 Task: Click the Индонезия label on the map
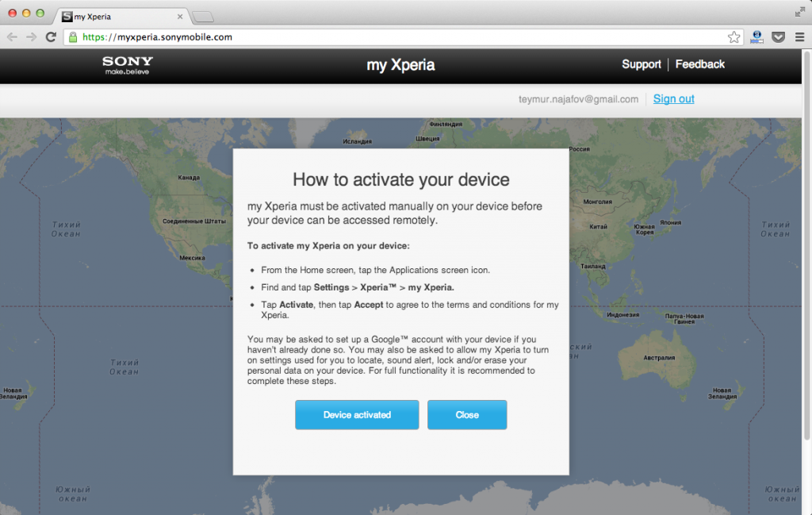623,314
